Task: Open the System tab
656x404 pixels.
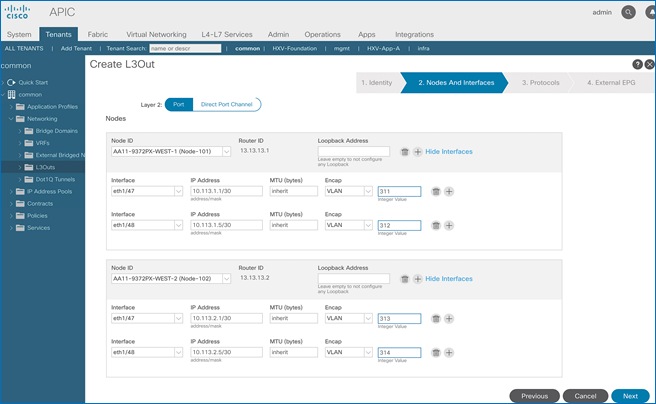Action: click(19, 34)
